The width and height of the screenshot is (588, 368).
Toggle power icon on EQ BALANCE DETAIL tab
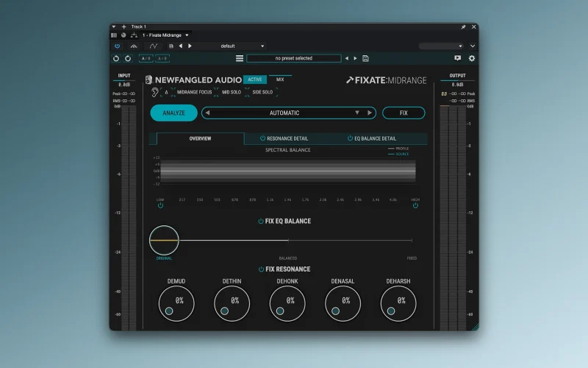pyautogui.click(x=350, y=138)
